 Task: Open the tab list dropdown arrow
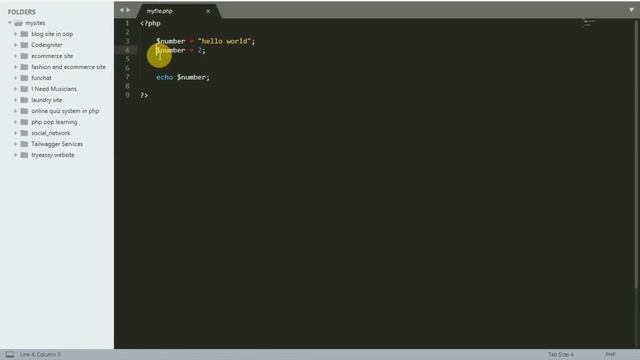[631, 10]
